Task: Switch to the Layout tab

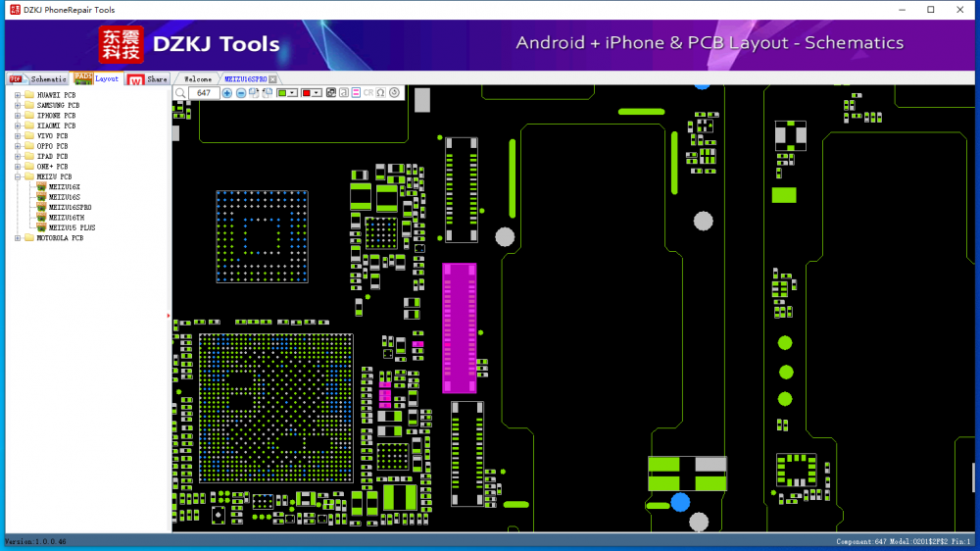Action: click(x=97, y=78)
